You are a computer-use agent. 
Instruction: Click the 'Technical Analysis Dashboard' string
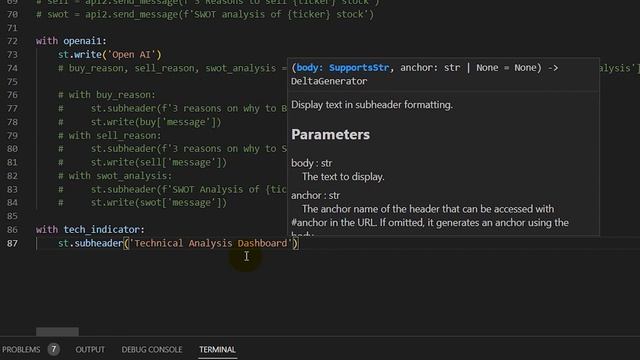pos(211,243)
